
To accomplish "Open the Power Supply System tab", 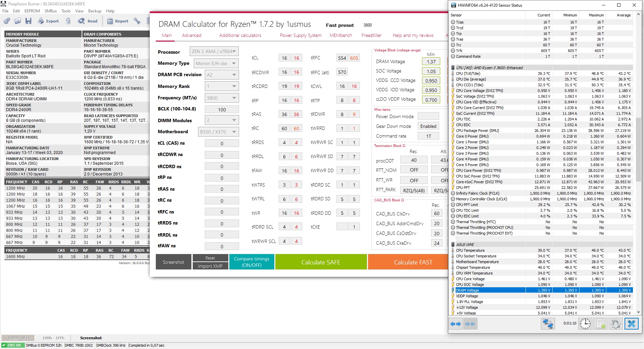I will click(301, 35).
